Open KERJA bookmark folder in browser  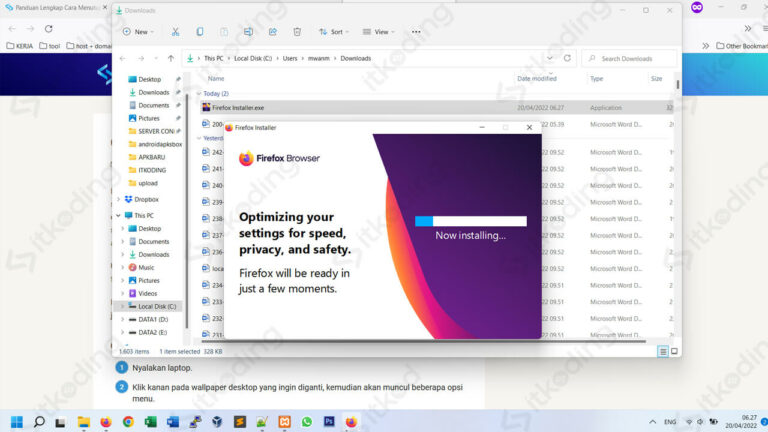(x=20, y=46)
